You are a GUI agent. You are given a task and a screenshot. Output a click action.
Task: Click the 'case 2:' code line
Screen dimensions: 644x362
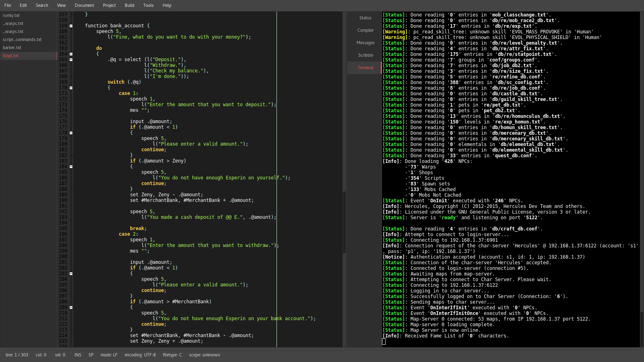pyautogui.click(x=128, y=234)
